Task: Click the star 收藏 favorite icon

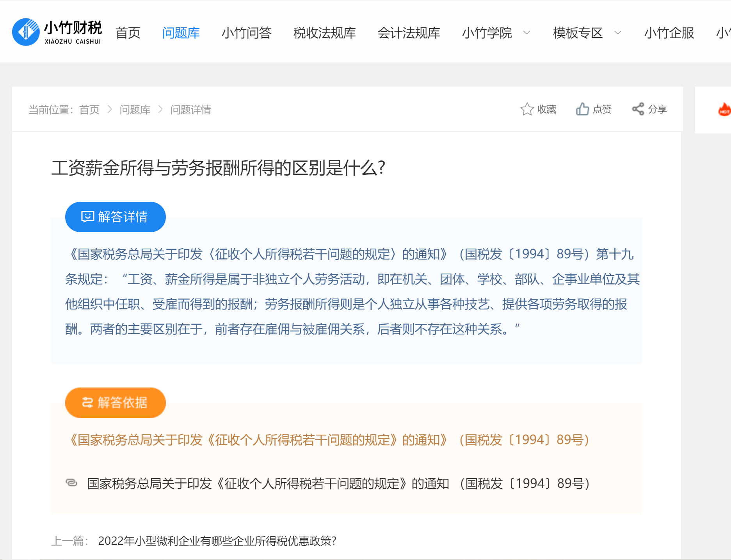Action: pyautogui.click(x=526, y=109)
